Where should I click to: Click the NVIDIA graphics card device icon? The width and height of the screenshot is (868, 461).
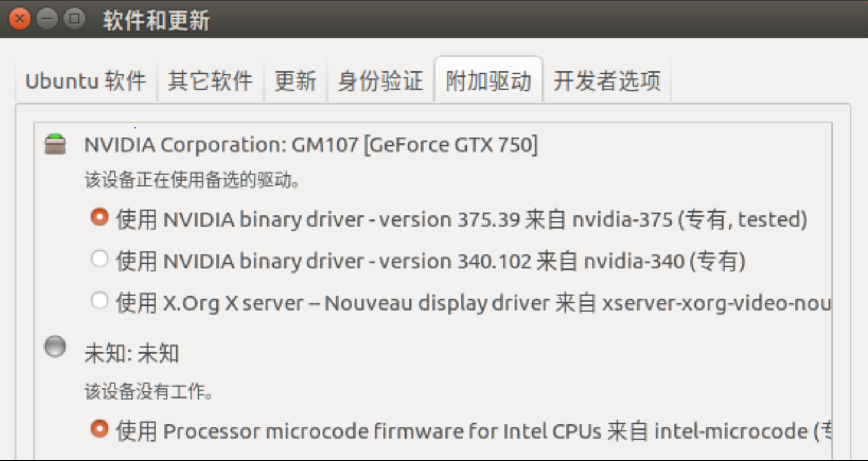click(55, 143)
